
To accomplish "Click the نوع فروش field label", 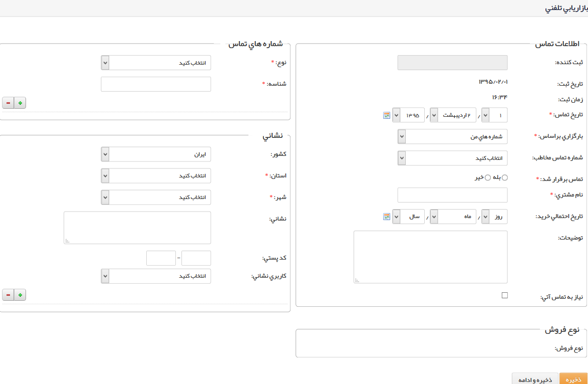I will pyautogui.click(x=569, y=348).
